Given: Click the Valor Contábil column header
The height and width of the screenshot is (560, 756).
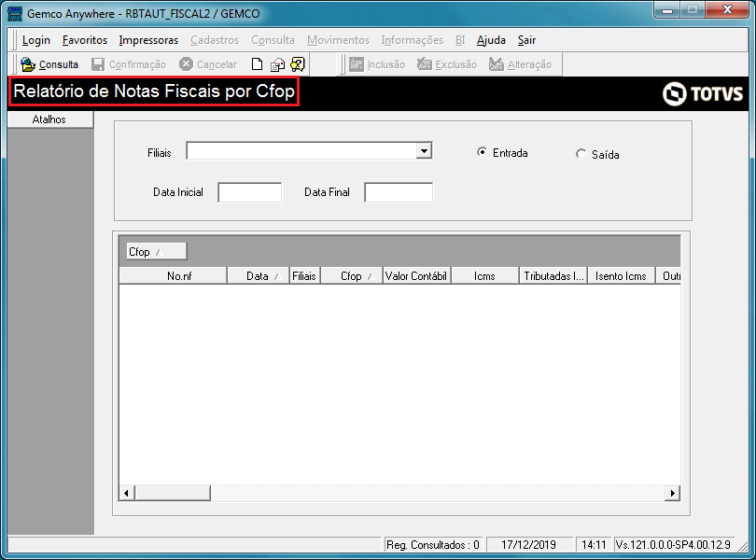Looking at the screenshot, I should (x=416, y=276).
